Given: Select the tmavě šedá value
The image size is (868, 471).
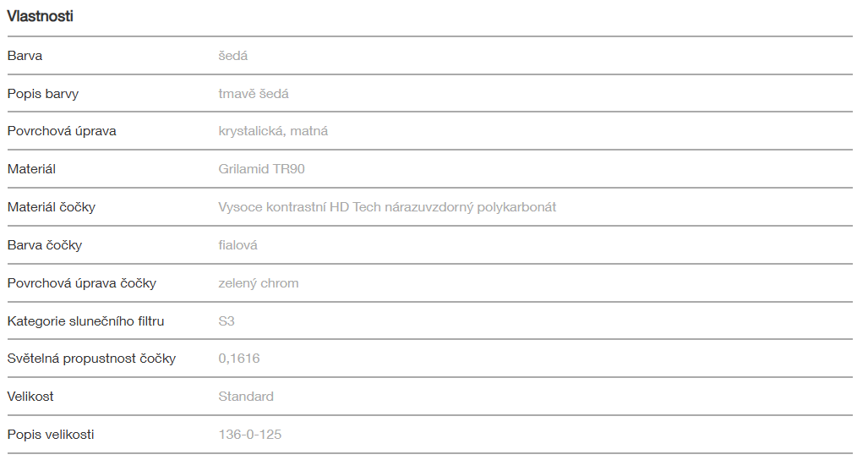Looking at the screenshot, I should pyautogui.click(x=254, y=94).
